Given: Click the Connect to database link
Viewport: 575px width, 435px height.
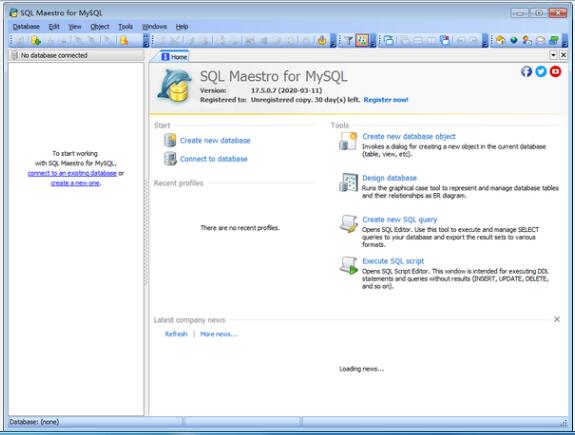Looking at the screenshot, I should tap(214, 159).
